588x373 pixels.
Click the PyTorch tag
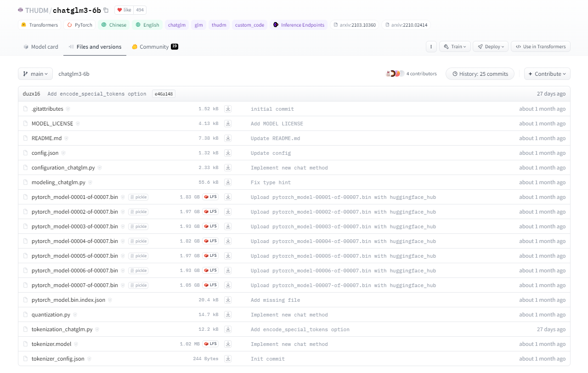point(80,25)
